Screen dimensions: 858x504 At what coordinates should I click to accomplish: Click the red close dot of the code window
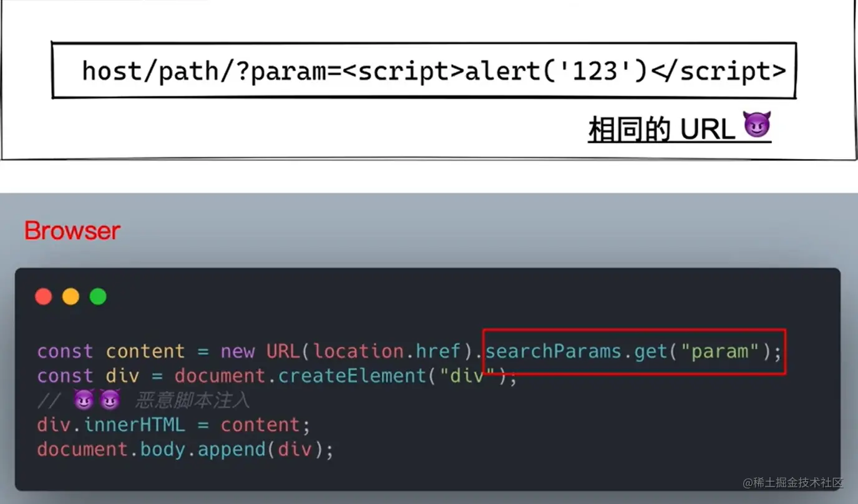pos(44,297)
